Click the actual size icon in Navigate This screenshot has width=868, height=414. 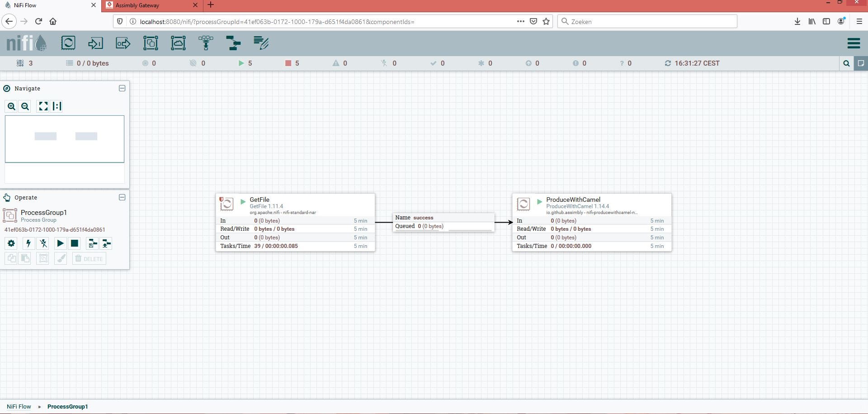point(57,106)
